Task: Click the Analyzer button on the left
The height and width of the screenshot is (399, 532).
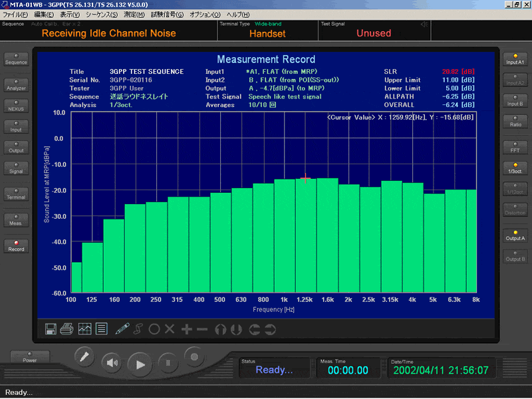Action: coord(16,85)
